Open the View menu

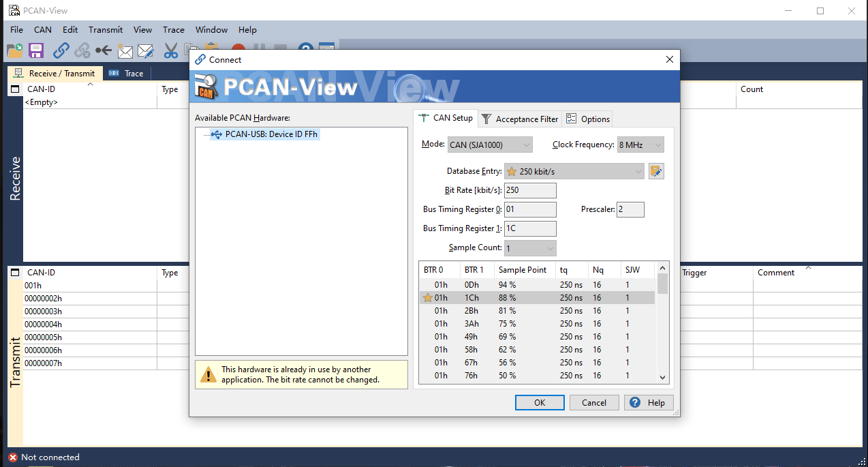pyautogui.click(x=143, y=29)
